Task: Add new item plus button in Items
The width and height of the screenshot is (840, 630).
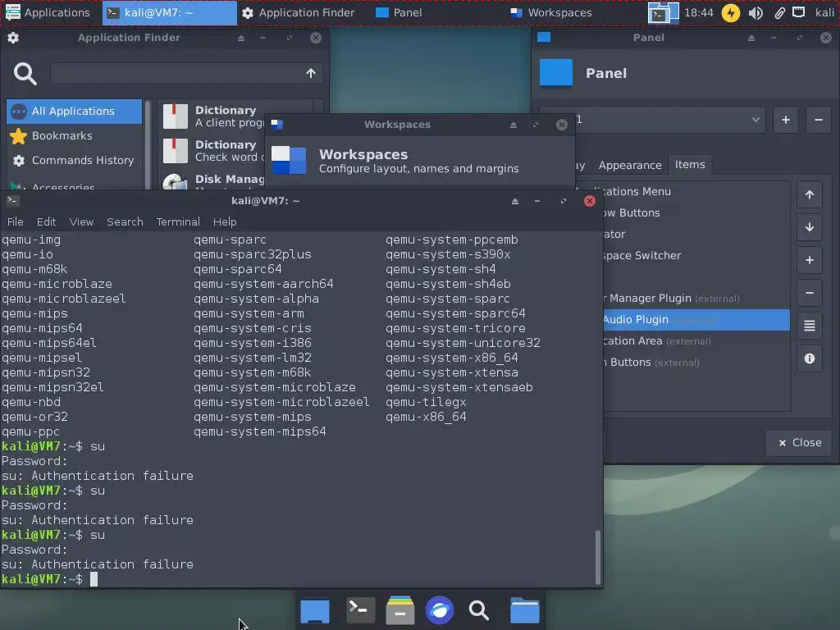Action: pyautogui.click(x=810, y=260)
